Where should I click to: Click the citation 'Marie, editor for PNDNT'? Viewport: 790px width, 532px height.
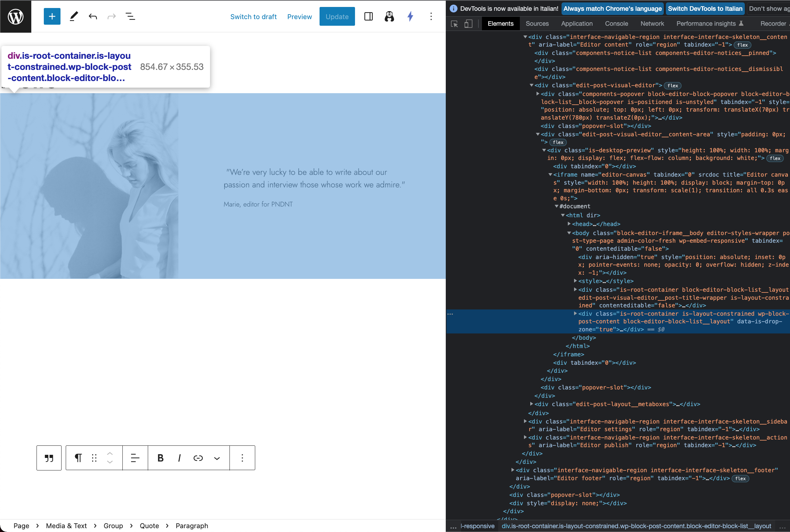[x=258, y=204]
